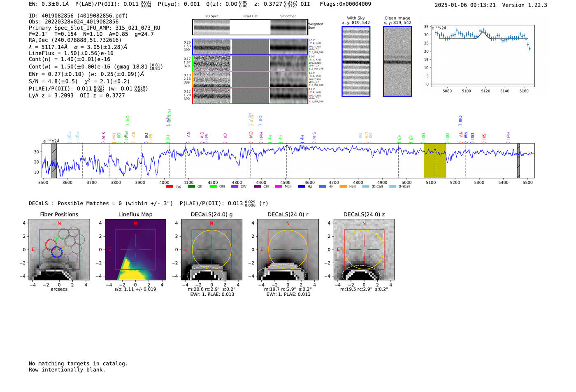Select the Weighted Sum 2D spectrum strip
The height and width of the screenshot is (392, 576).
[250, 27]
